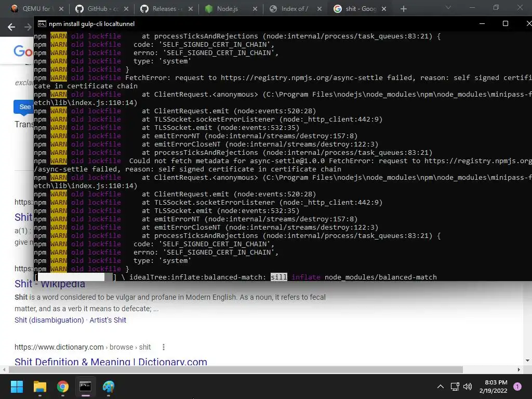Click the horizontal scrollbar left arrow
The height and width of the screenshot is (399, 532).
pos(4,369)
